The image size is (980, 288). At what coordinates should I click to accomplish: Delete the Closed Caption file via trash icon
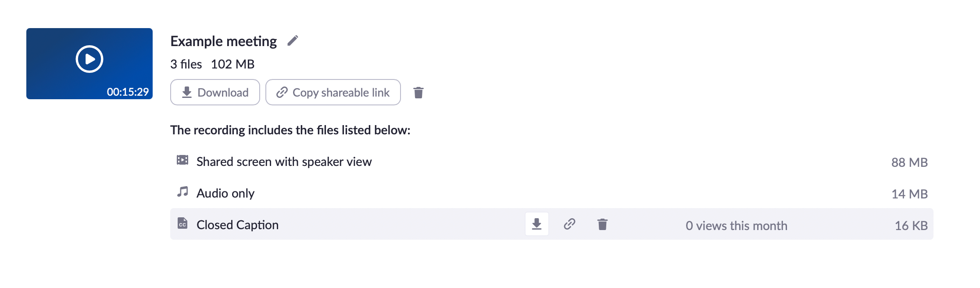click(602, 224)
